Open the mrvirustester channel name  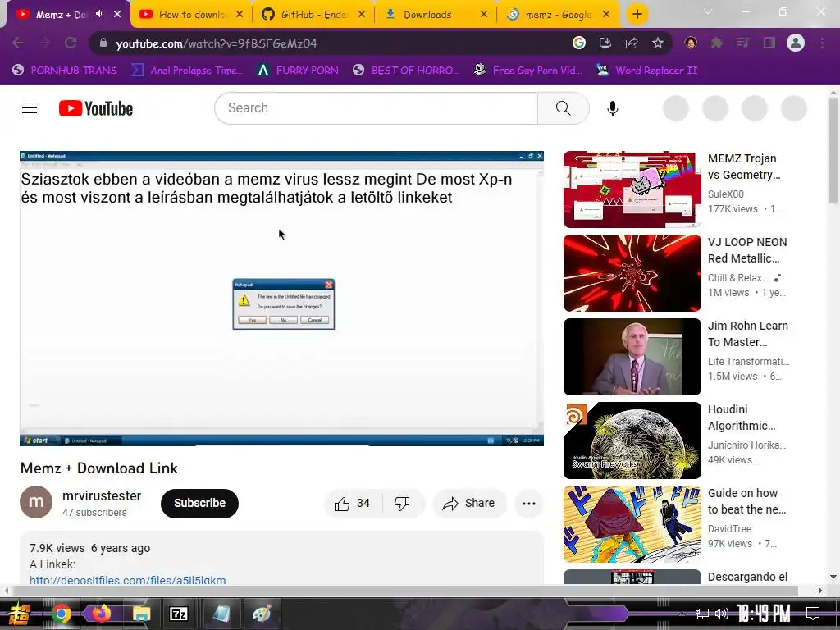point(102,495)
